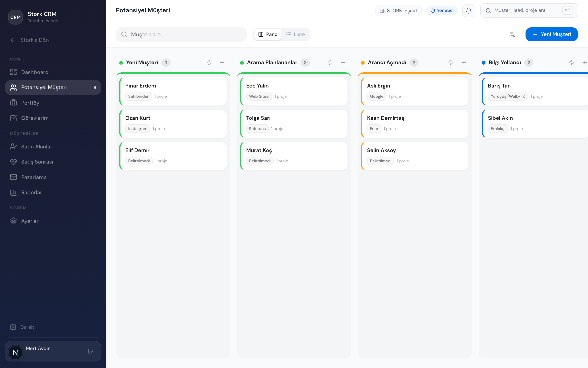Add card to Arandı Açmadı column
Image resolution: width=588 pixels, height=368 pixels.
[x=464, y=63]
